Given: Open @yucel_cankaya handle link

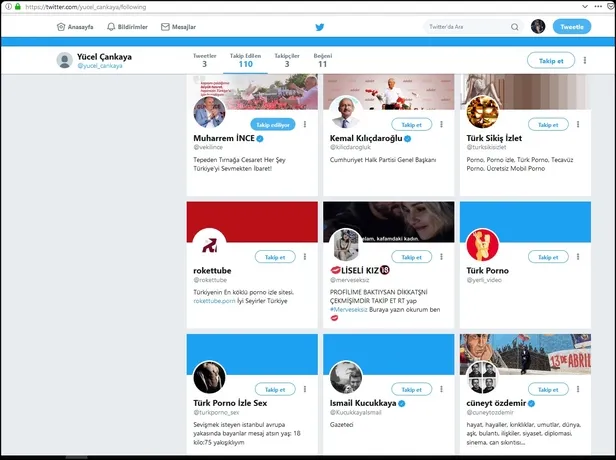Looking at the screenshot, I should [100, 66].
